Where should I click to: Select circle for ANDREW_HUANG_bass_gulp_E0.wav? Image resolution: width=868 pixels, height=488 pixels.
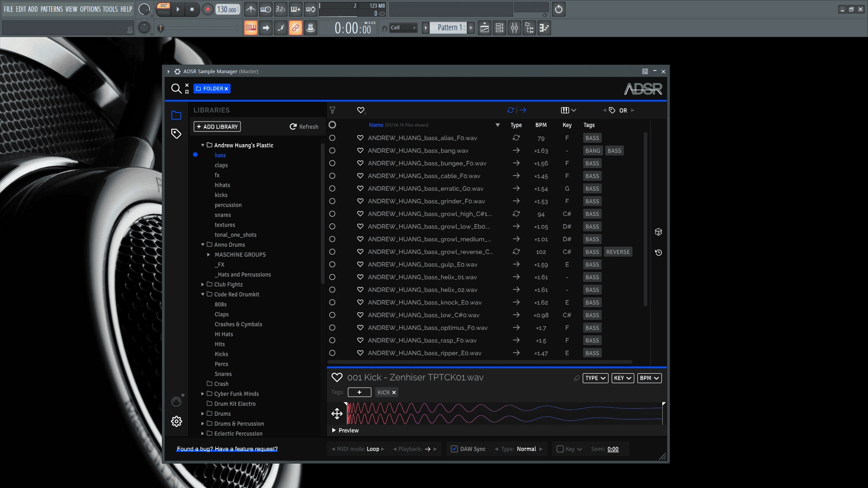pos(332,264)
